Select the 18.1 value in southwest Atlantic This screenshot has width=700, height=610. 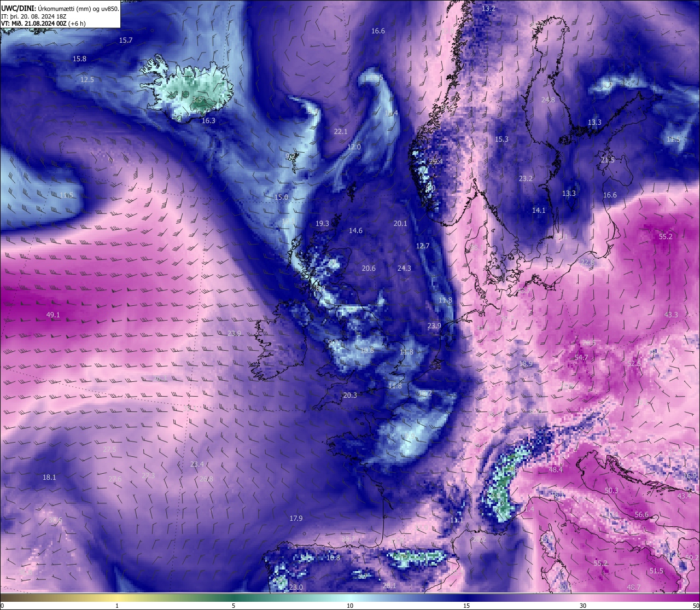tap(49, 478)
